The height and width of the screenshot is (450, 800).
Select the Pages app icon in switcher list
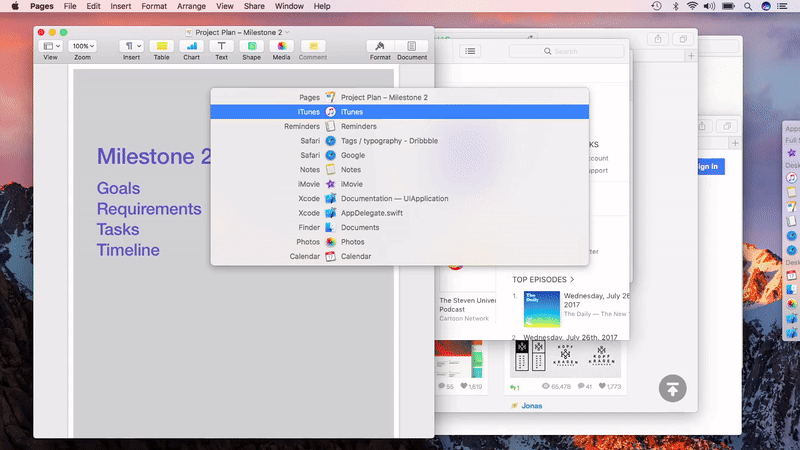[x=331, y=97]
